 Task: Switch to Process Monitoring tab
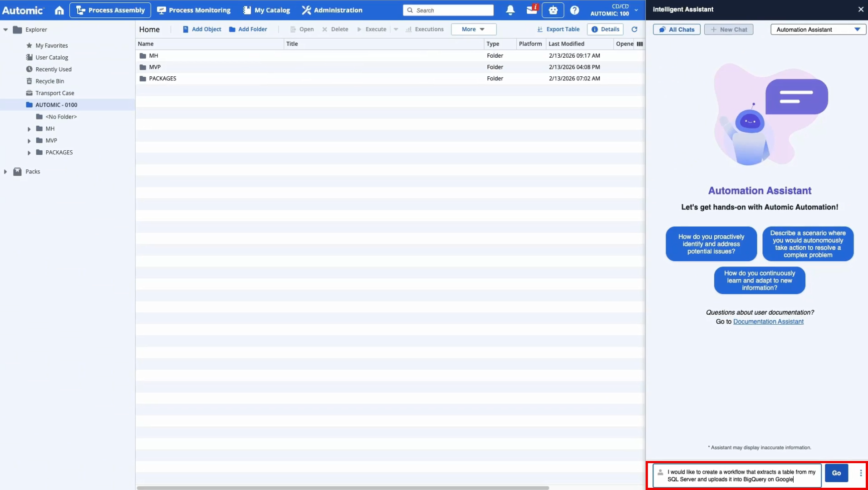194,10
